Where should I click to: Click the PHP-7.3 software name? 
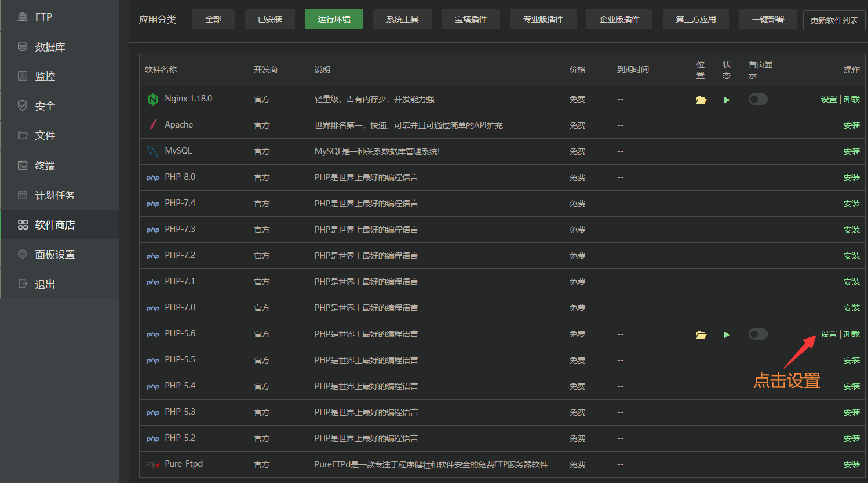[x=180, y=229]
